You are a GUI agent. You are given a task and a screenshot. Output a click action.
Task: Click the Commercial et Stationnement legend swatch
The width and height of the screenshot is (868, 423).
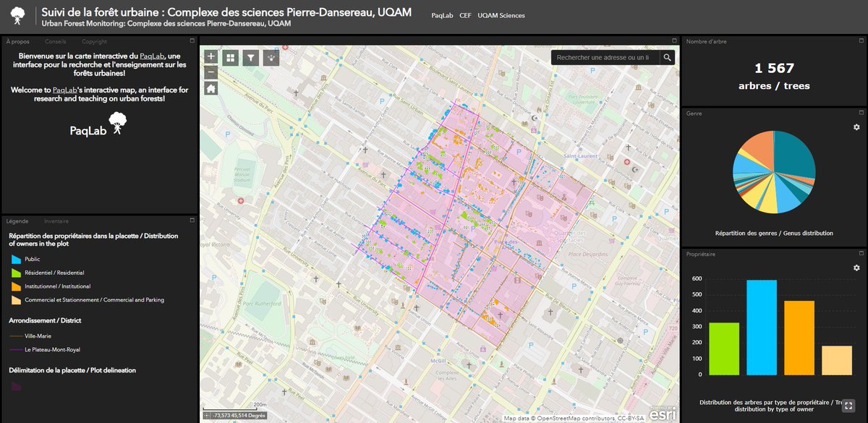17,299
